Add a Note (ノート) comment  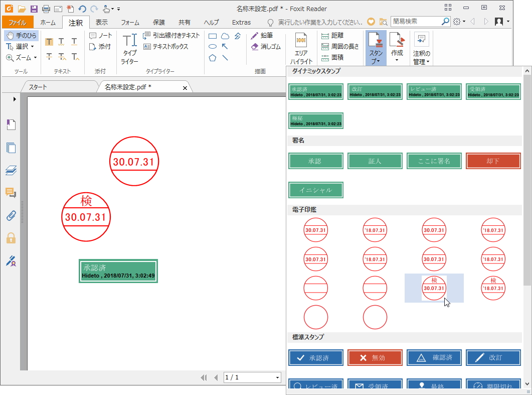pos(100,35)
